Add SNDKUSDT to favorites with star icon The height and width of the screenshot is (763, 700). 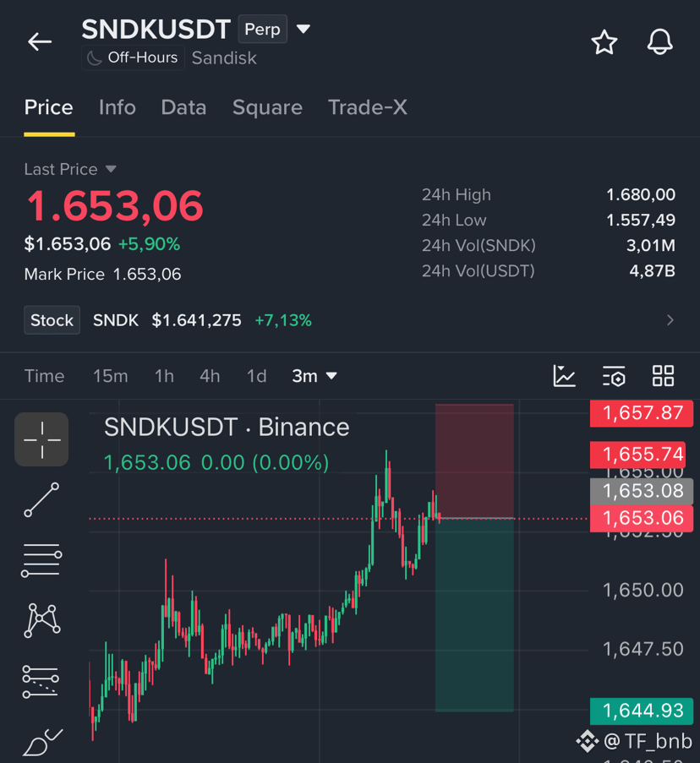coord(604,42)
